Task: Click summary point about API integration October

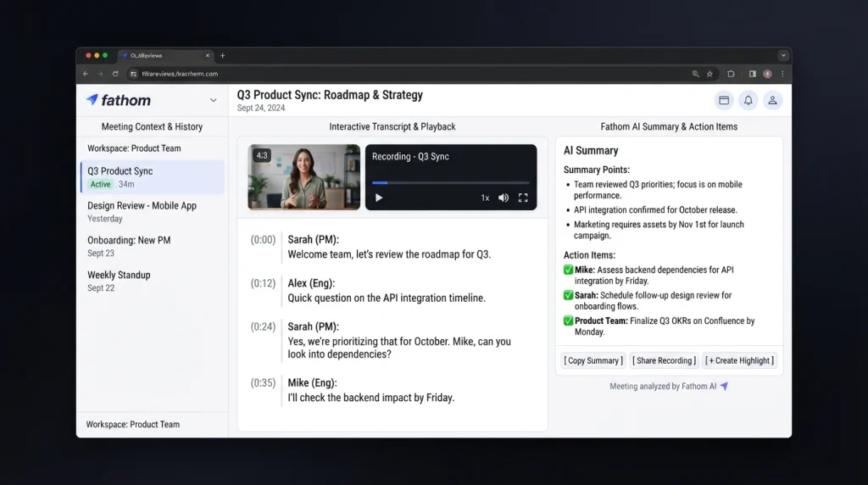Action: coord(655,209)
